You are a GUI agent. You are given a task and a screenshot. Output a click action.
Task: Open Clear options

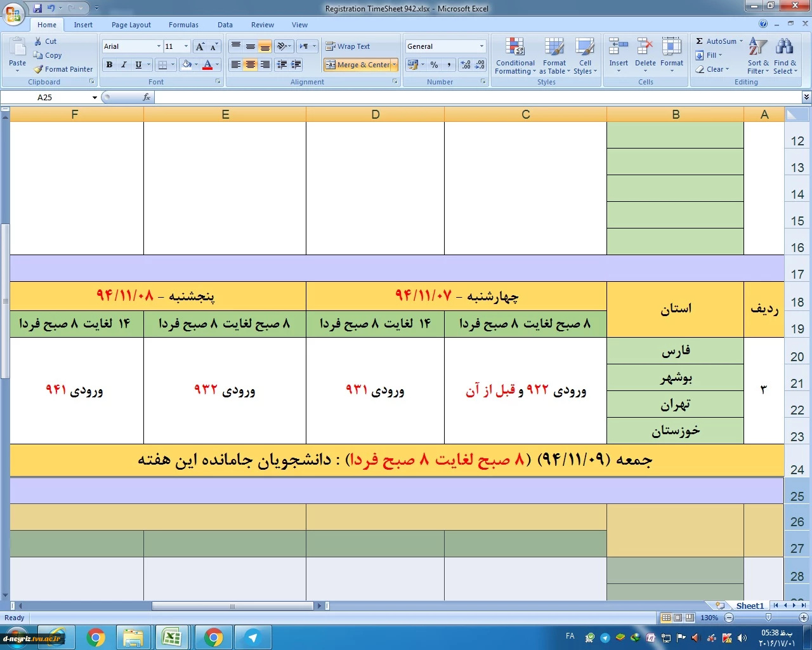pos(712,69)
